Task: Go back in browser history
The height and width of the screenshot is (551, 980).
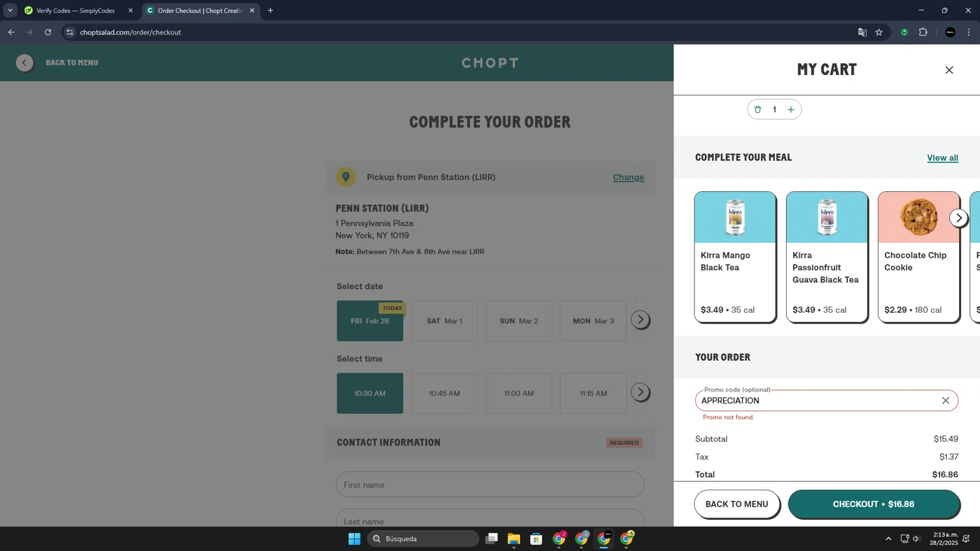Action: (x=11, y=32)
